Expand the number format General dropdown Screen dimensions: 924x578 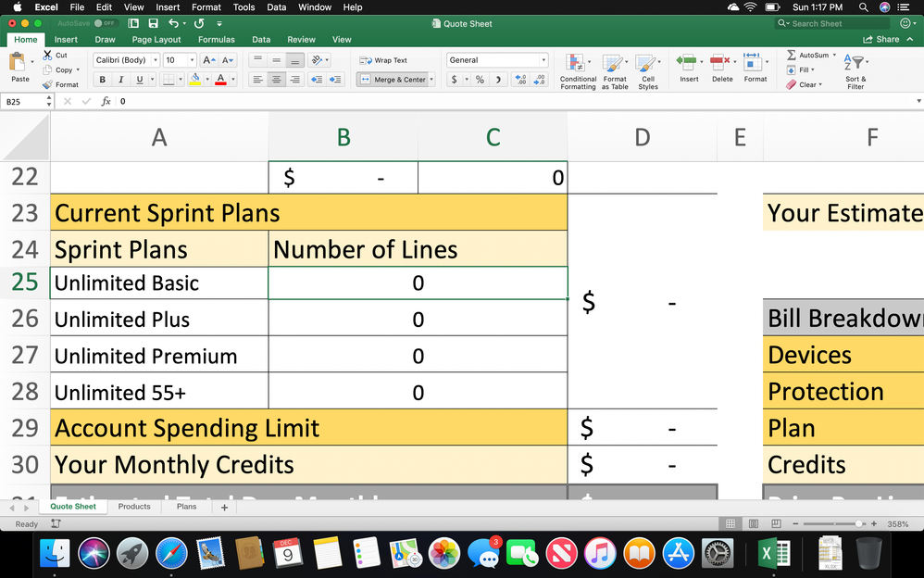click(x=543, y=60)
